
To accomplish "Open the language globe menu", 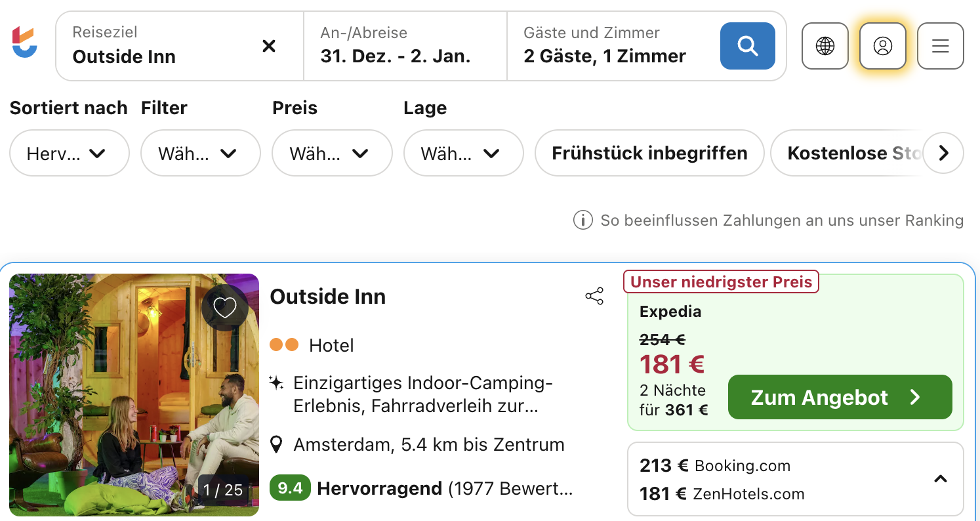I will tap(825, 46).
